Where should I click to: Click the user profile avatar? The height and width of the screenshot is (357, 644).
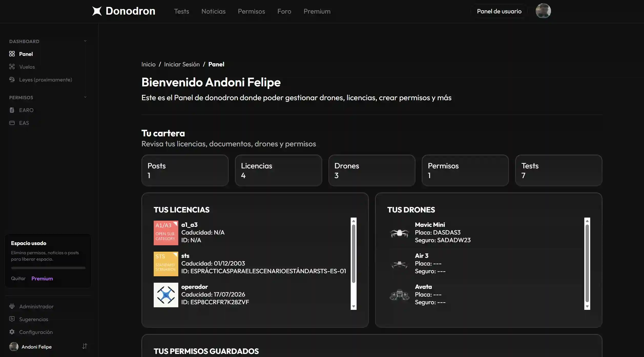543,11
